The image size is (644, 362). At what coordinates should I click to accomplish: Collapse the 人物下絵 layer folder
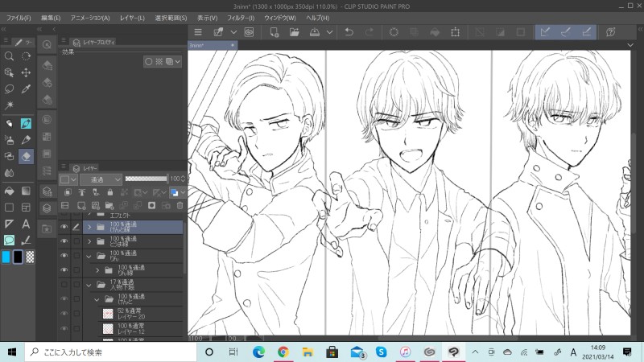tap(89, 285)
